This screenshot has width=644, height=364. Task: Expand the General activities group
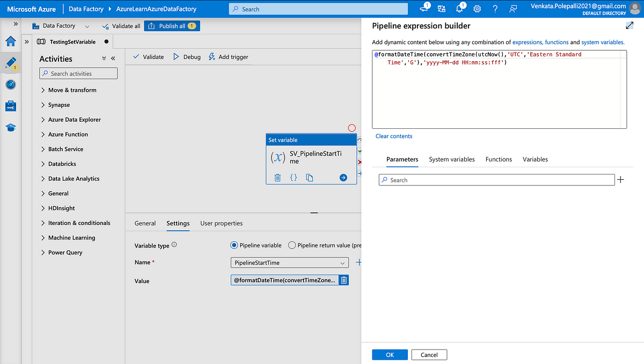click(55, 193)
